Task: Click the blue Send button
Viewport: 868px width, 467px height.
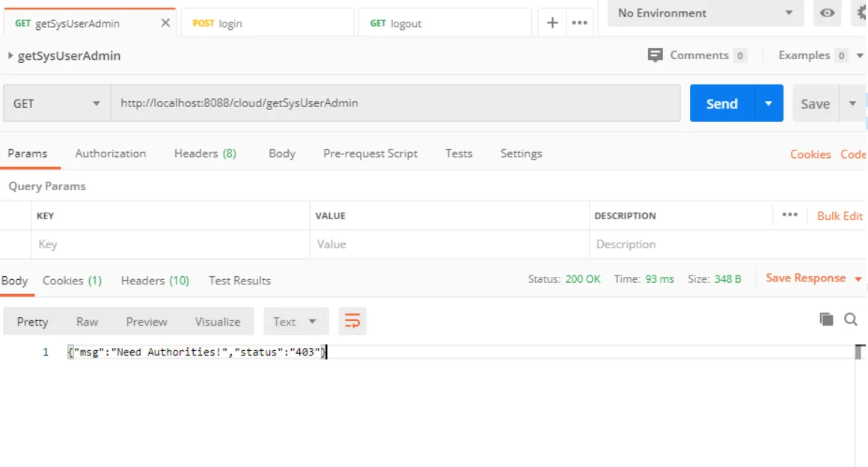Action: (x=722, y=103)
